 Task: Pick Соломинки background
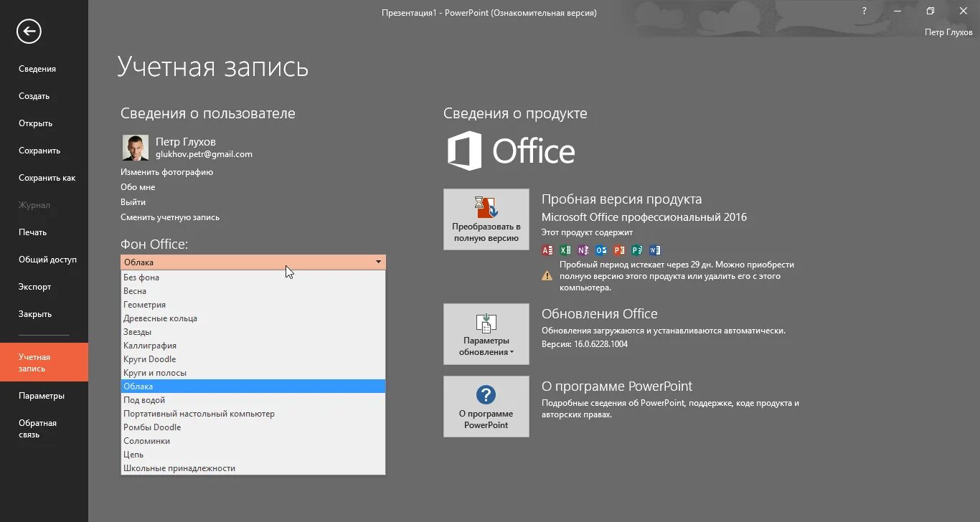pyautogui.click(x=253, y=441)
